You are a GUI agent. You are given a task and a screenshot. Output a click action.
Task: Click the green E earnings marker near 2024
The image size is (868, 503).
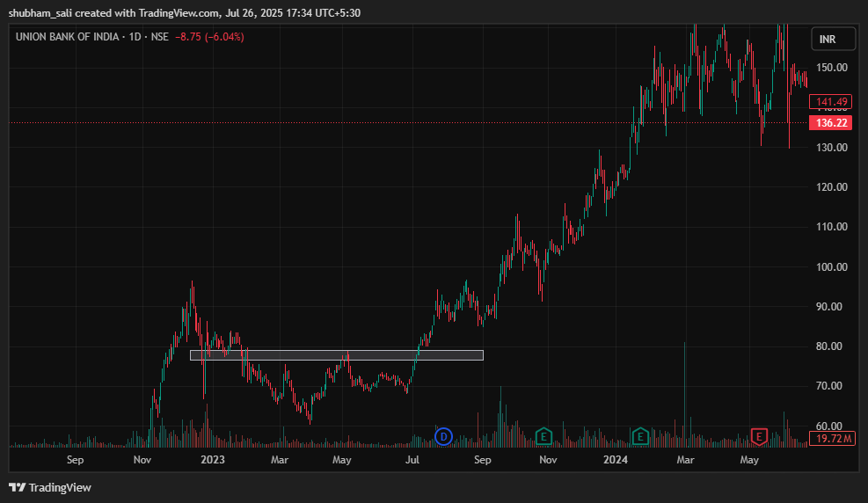coord(640,436)
